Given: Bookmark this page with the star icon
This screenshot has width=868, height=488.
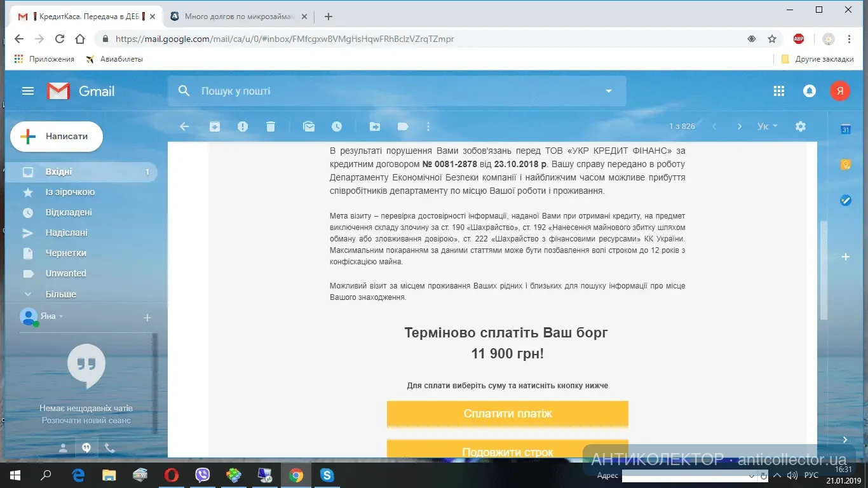Looking at the screenshot, I should point(772,39).
